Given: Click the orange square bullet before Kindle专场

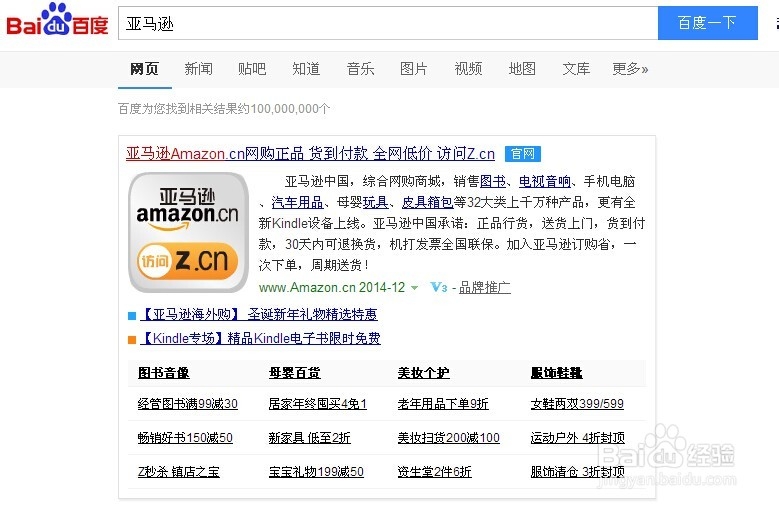Looking at the screenshot, I should (132, 340).
